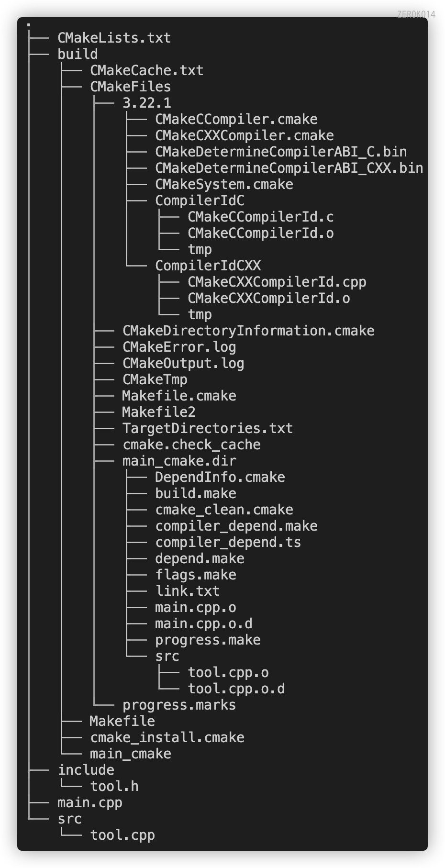445x868 pixels.
Task: Click the link.txt file
Action: point(187,591)
